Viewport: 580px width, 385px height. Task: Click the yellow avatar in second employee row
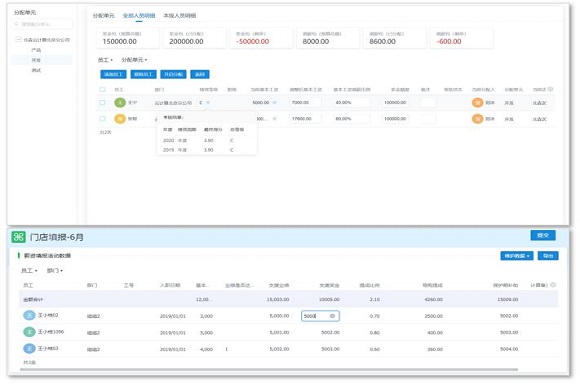(120, 119)
